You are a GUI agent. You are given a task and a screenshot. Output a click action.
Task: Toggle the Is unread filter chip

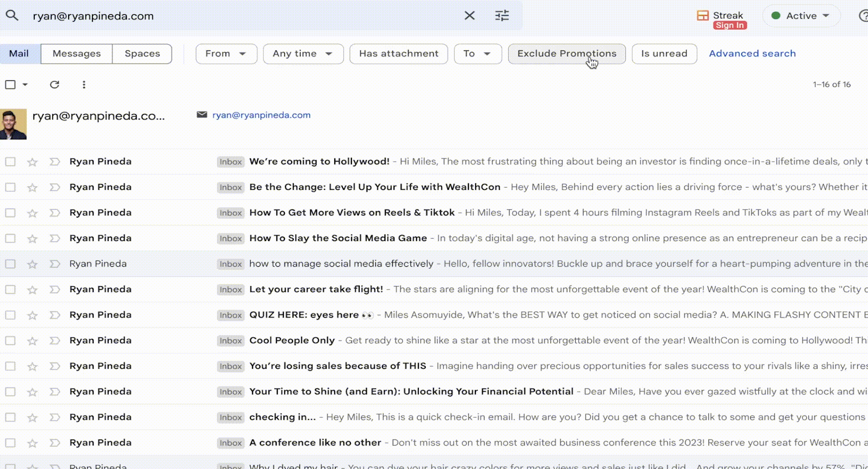point(664,53)
